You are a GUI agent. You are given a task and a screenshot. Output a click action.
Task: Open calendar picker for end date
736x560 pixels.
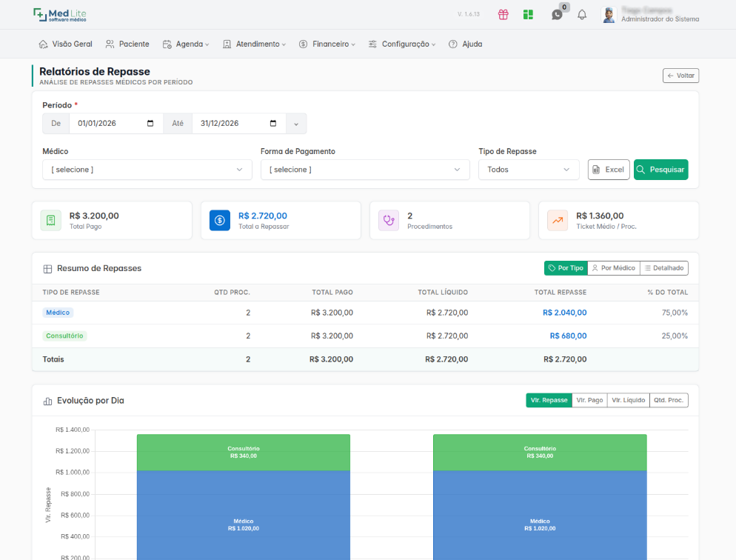pos(273,124)
